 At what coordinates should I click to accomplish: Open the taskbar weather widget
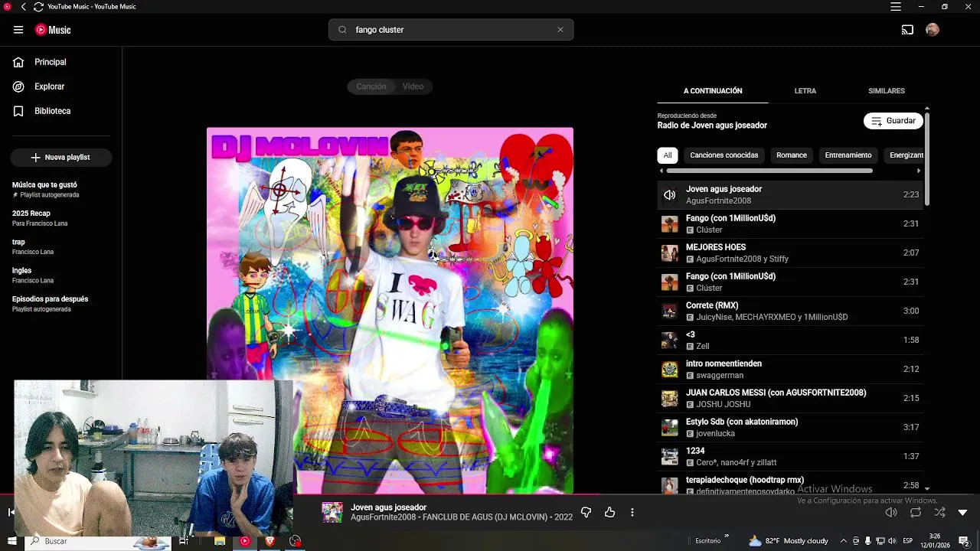[789, 541]
